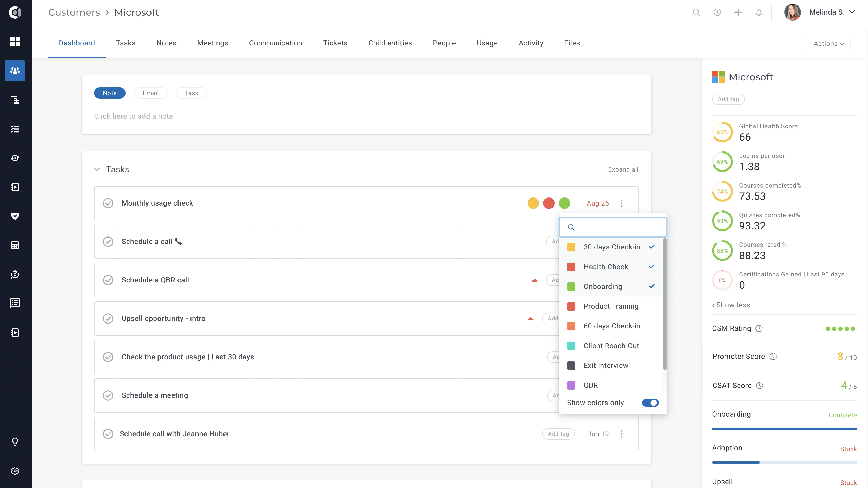This screenshot has width=868, height=488.
Task: Open the Melinda S. user menu
Action: tap(819, 12)
